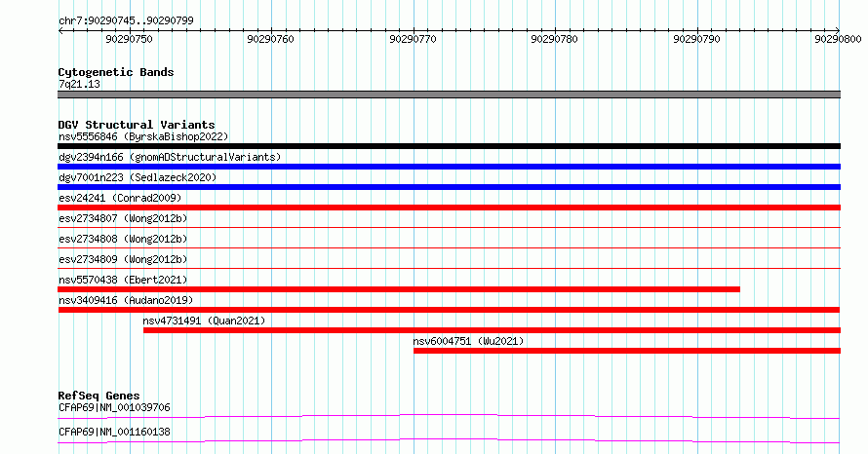The width and height of the screenshot is (868, 454).
Task: Click ruler coordinate 90290770
Action: click(413, 39)
